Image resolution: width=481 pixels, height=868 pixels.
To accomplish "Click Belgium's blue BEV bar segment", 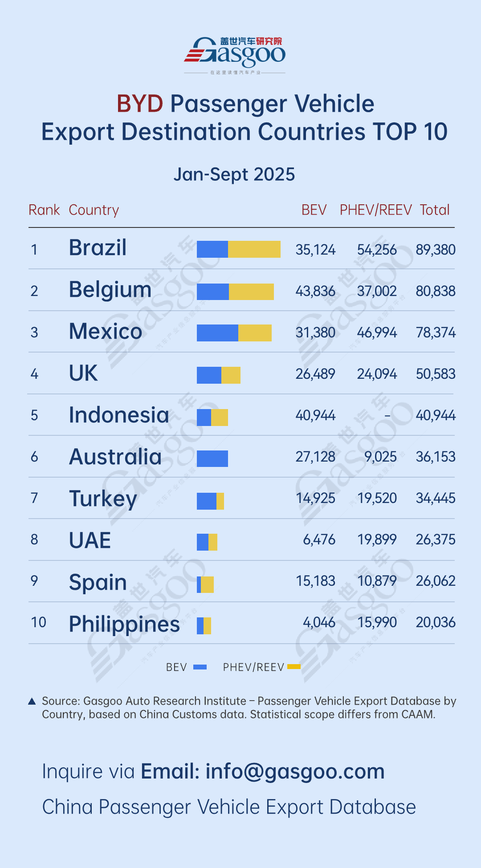I will [213, 292].
